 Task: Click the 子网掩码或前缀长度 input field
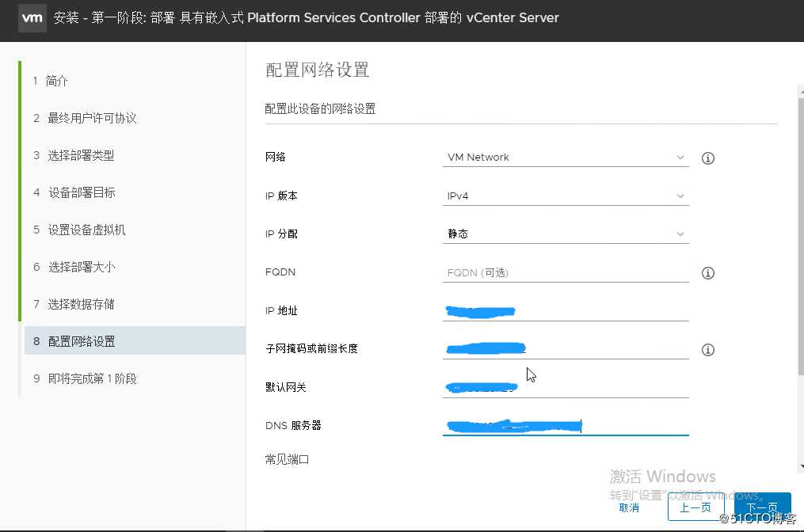(566, 349)
